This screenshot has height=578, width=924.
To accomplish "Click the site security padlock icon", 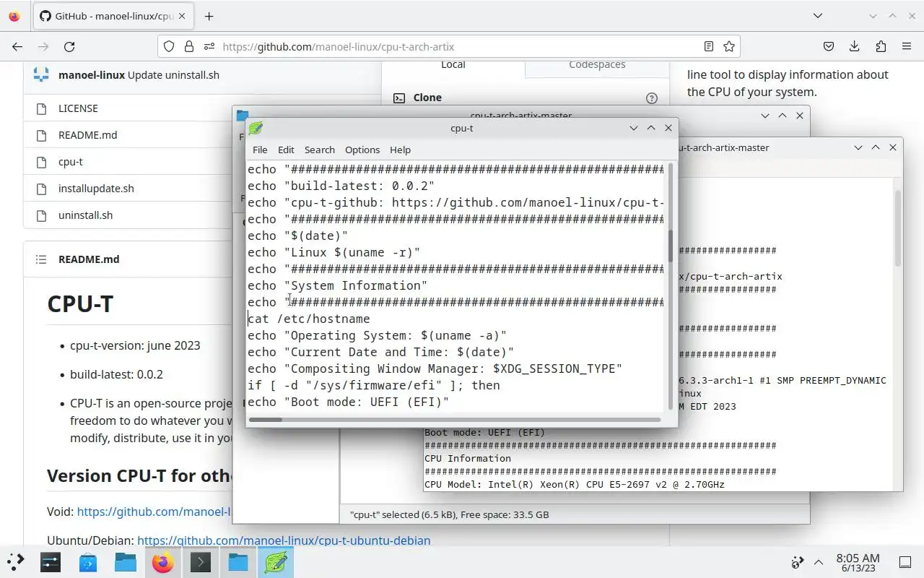I will [x=189, y=46].
